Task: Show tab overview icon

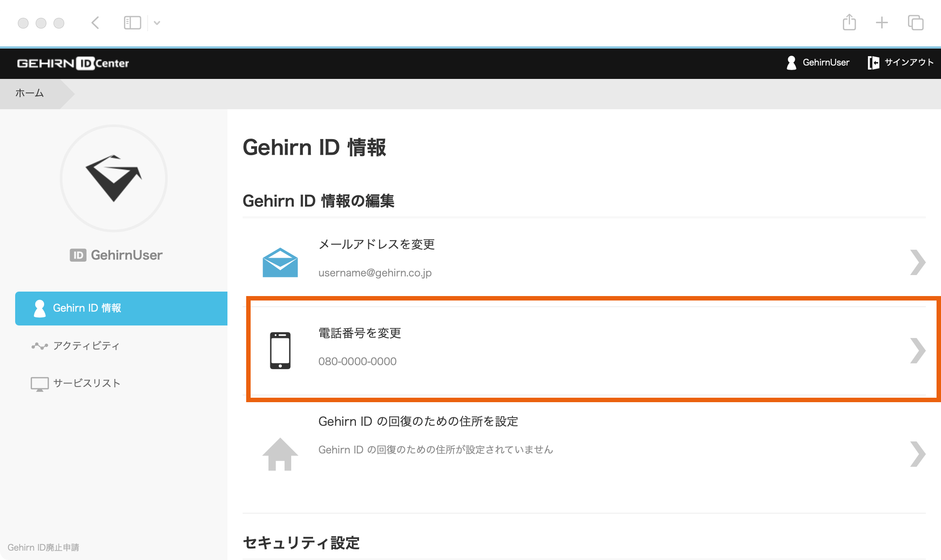Action: (x=916, y=23)
